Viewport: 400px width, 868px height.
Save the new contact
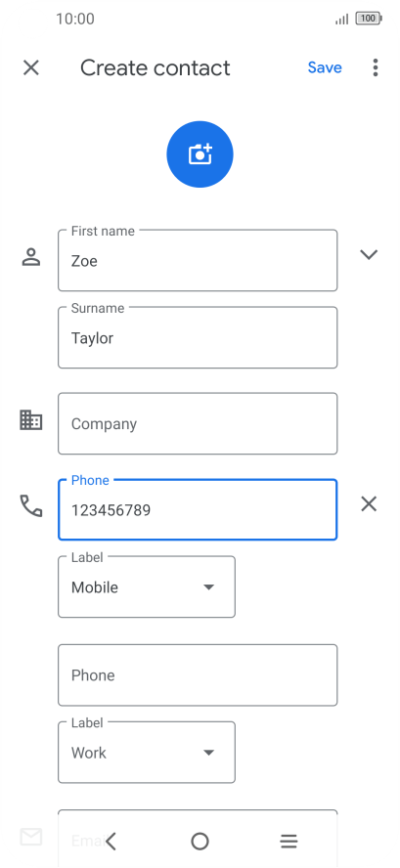click(325, 67)
